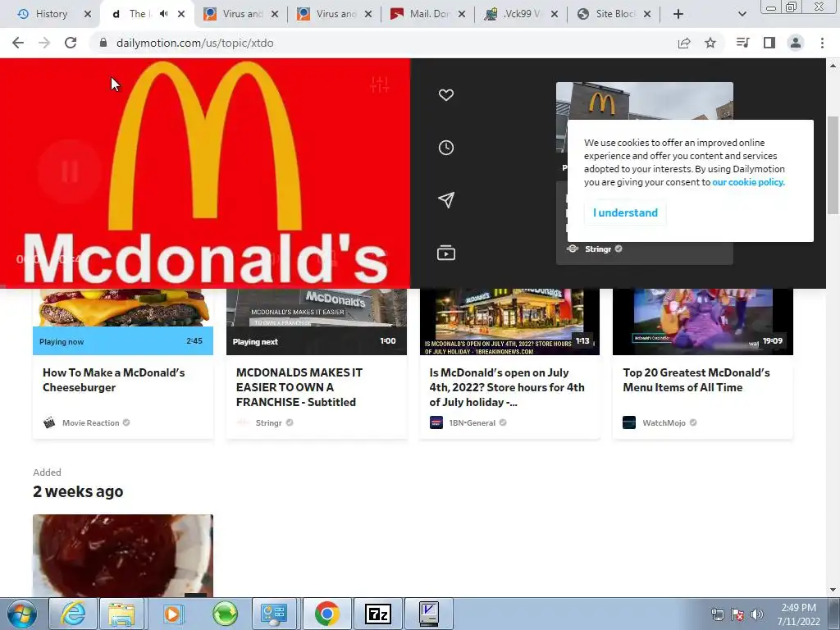Click the cheeseburger Playing now thumbnail
The width and height of the screenshot is (840, 630).
point(123,322)
